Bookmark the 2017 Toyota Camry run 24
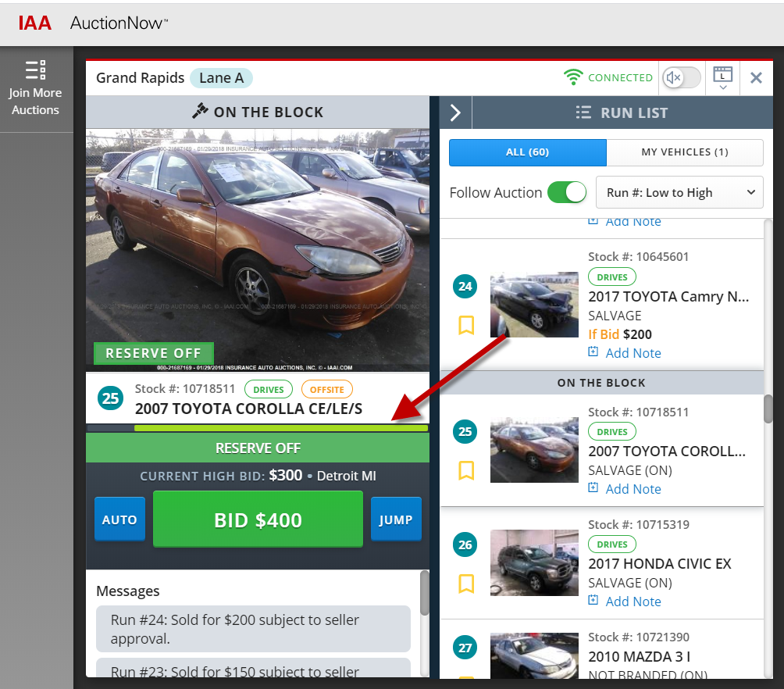The width and height of the screenshot is (784, 689). (466, 325)
